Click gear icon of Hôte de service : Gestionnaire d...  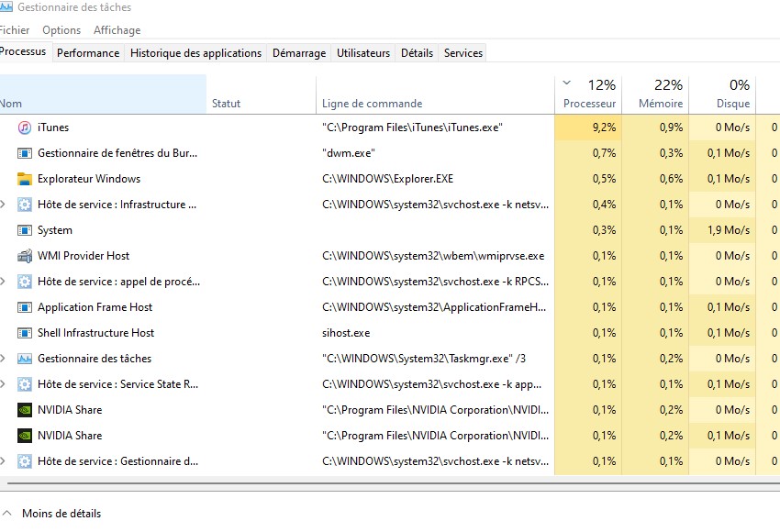(x=25, y=461)
